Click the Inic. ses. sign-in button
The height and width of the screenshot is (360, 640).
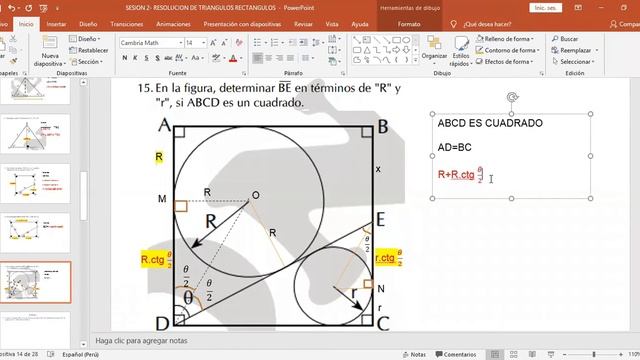[x=546, y=8]
